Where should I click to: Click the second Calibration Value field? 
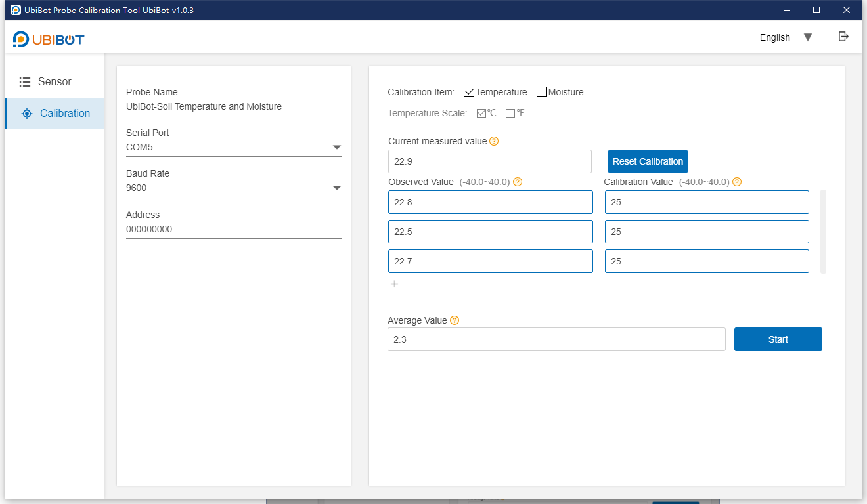pyautogui.click(x=707, y=232)
